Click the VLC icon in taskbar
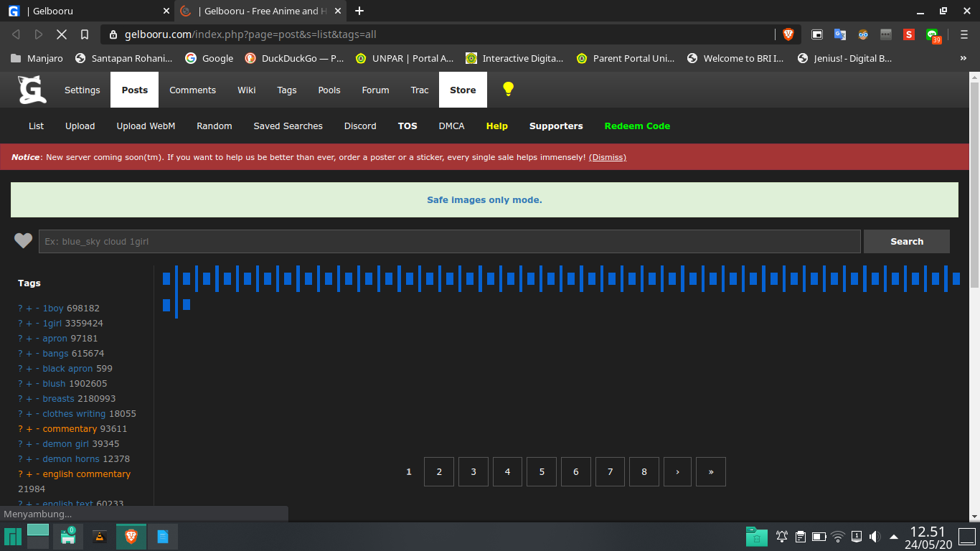This screenshot has height=551, width=980. (100, 537)
